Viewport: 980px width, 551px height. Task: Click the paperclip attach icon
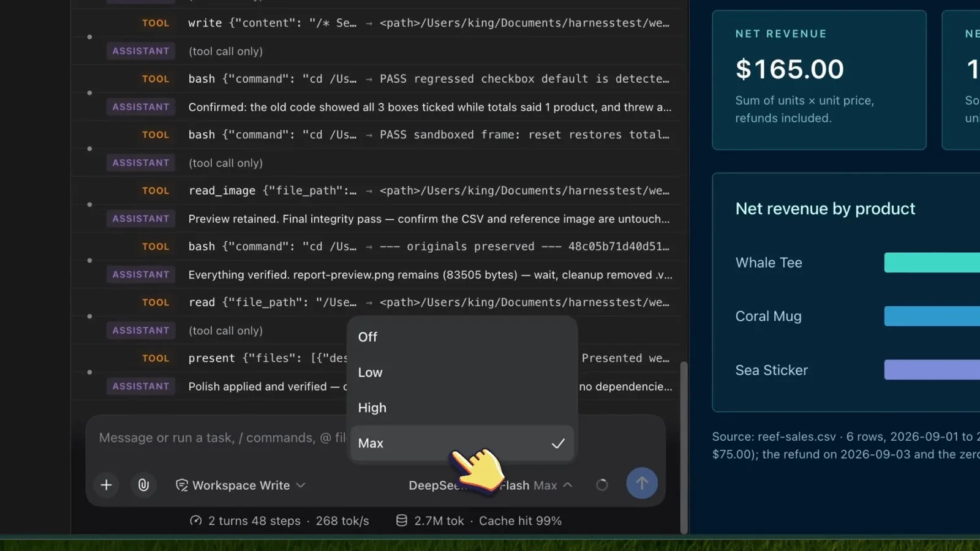tap(143, 485)
